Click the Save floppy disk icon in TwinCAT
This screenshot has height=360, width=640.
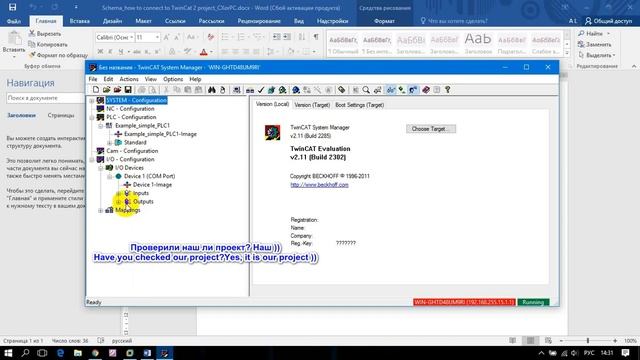click(128, 90)
